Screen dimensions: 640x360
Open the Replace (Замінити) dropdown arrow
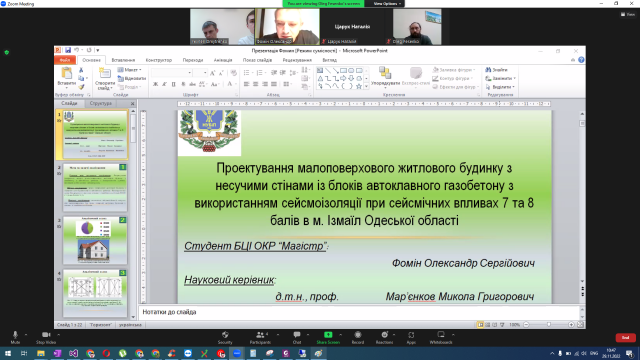(x=515, y=78)
